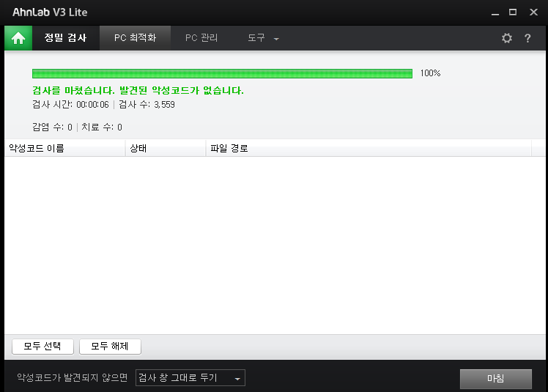Screen dimensions: 548x392
Task: Open help with the question mark icon
Action: 527,38
